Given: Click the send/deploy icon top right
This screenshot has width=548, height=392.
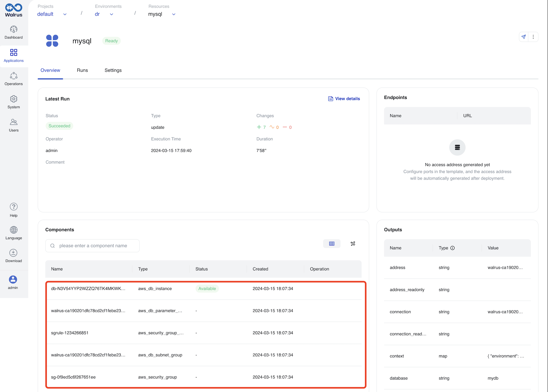Looking at the screenshot, I should pyautogui.click(x=523, y=37).
